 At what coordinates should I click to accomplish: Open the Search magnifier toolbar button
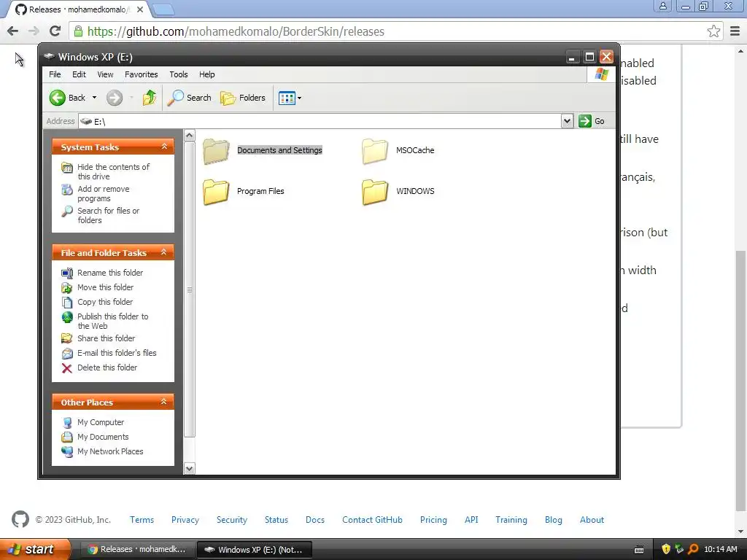click(189, 98)
